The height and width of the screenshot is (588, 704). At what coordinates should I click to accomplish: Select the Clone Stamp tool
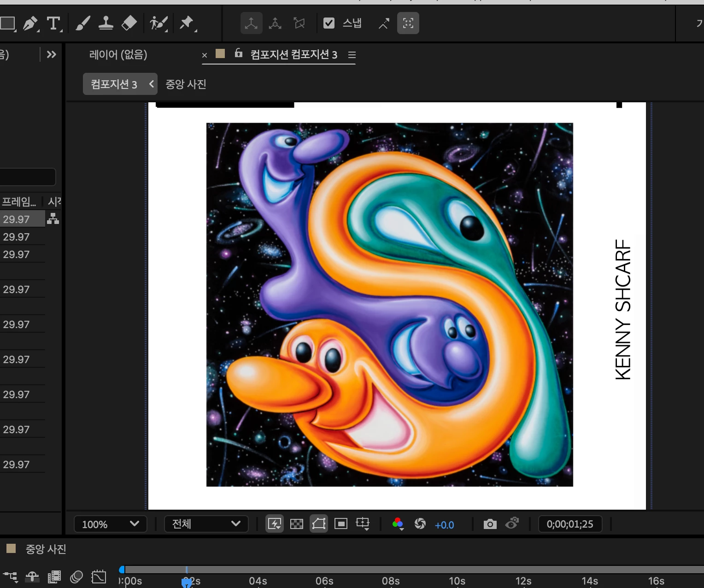[x=106, y=23]
